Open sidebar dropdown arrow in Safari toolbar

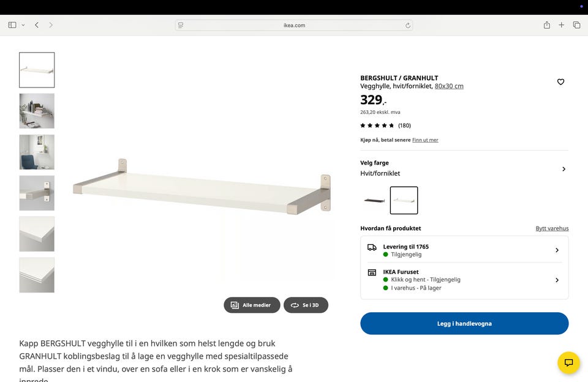(x=23, y=25)
